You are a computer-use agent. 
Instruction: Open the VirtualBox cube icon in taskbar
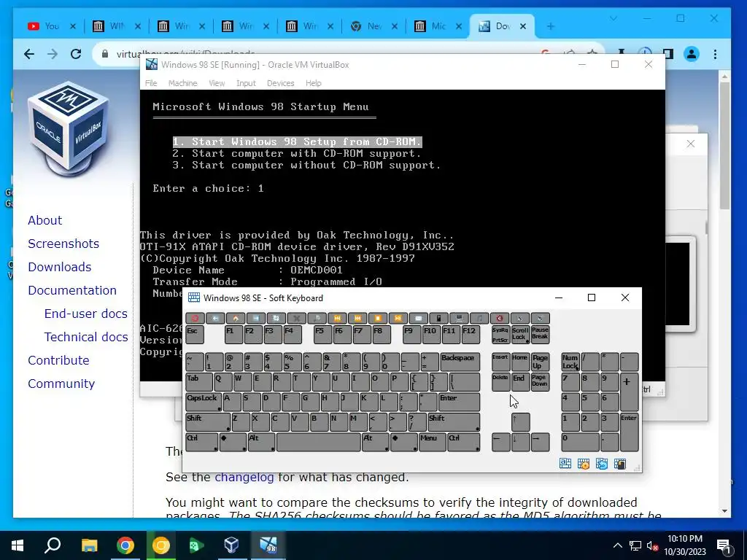231,545
